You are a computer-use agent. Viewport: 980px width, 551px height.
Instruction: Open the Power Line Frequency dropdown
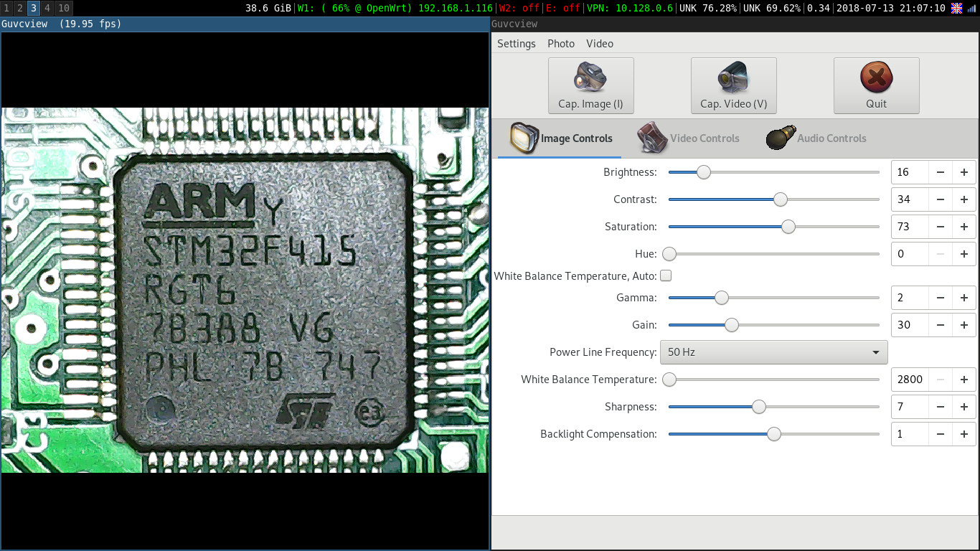click(773, 352)
